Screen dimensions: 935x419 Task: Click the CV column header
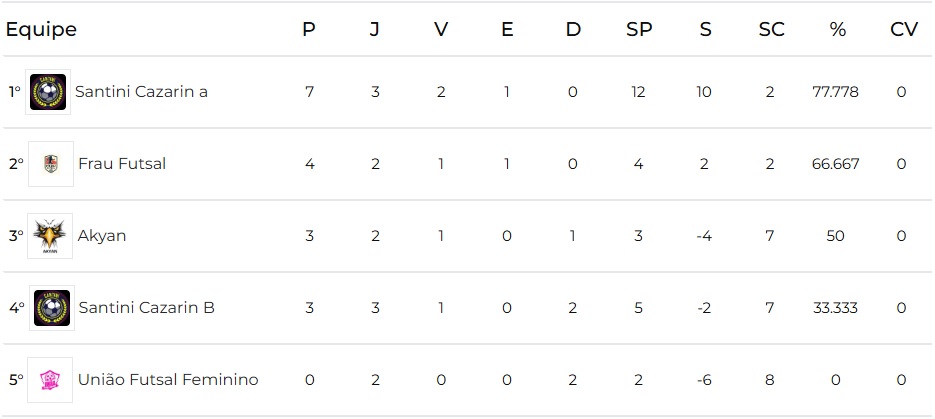click(903, 30)
